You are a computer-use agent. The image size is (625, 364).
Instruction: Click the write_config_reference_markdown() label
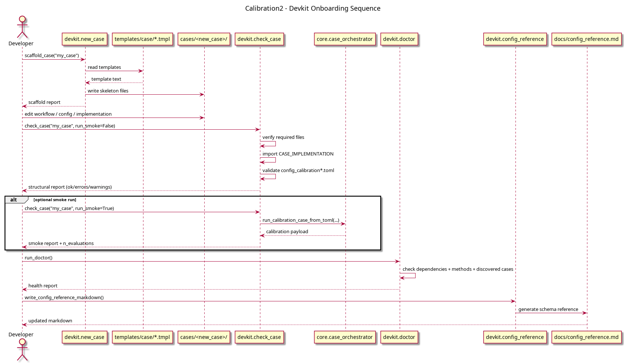64,298
